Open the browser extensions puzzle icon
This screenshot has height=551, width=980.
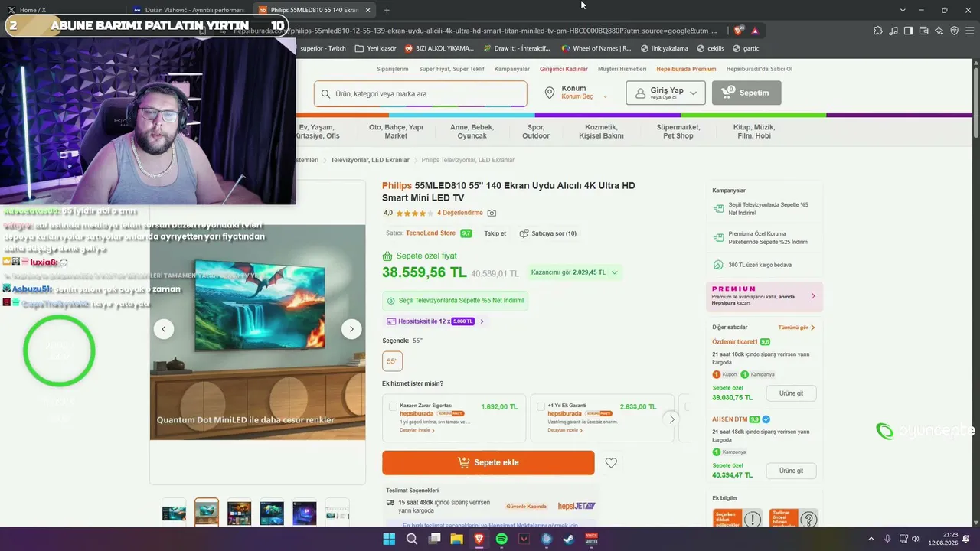pos(878,31)
